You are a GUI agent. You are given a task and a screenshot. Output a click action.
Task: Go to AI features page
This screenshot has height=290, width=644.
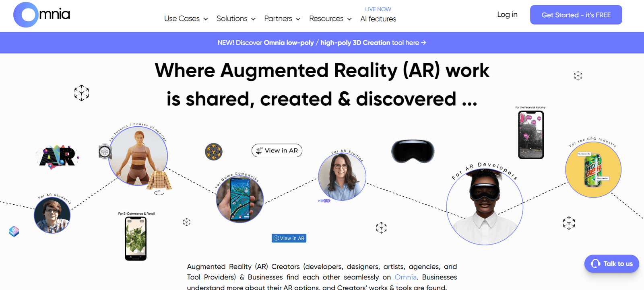(378, 19)
